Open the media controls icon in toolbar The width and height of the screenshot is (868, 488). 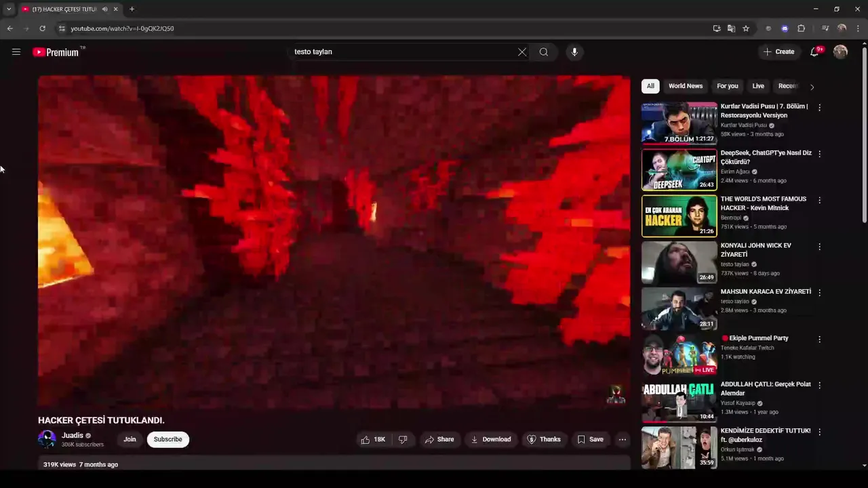click(x=825, y=28)
